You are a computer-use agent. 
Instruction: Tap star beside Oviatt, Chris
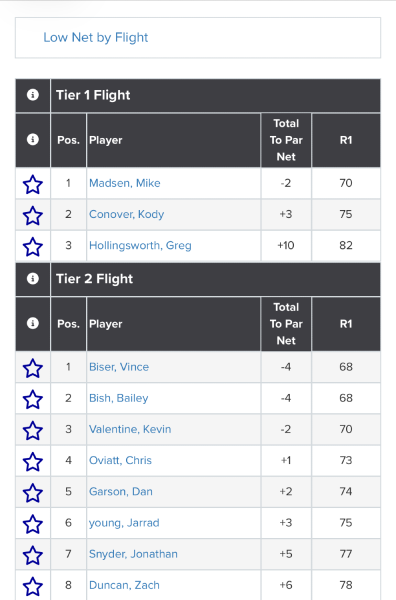[33, 461]
